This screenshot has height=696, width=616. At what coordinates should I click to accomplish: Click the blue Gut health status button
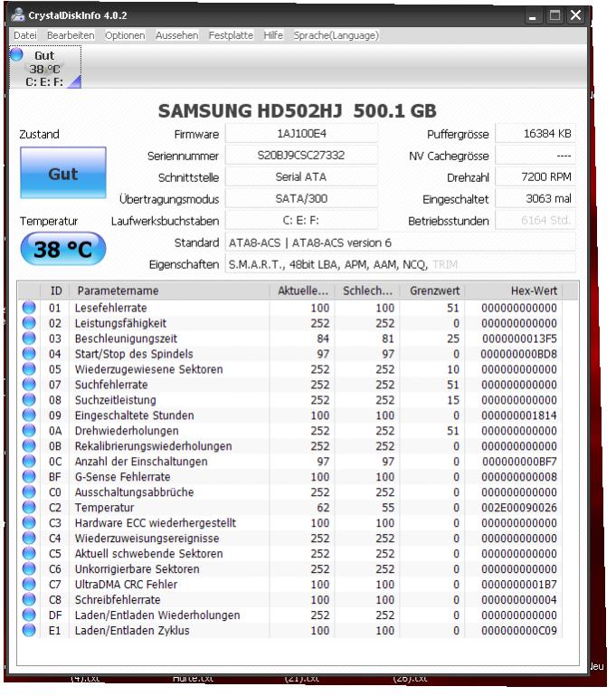[63, 173]
